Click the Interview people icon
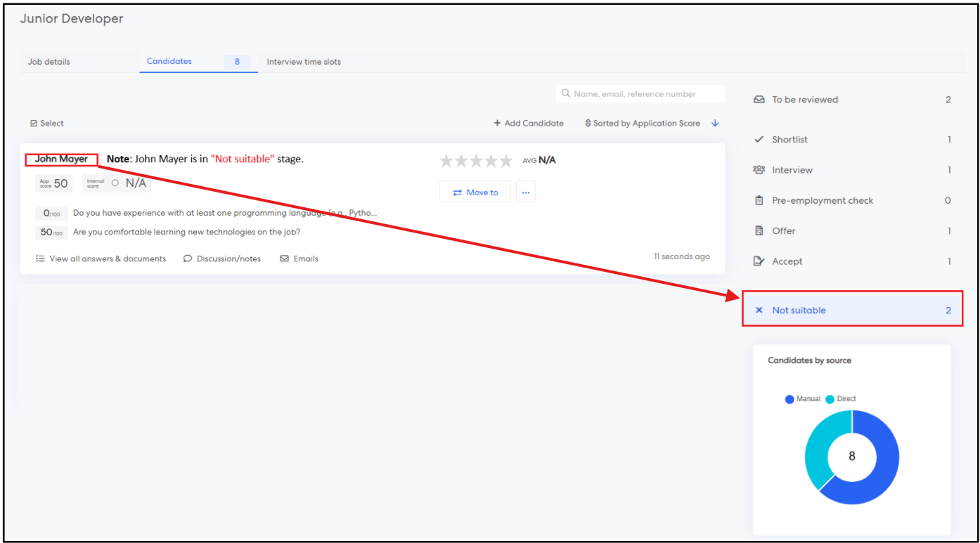 coord(759,170)
